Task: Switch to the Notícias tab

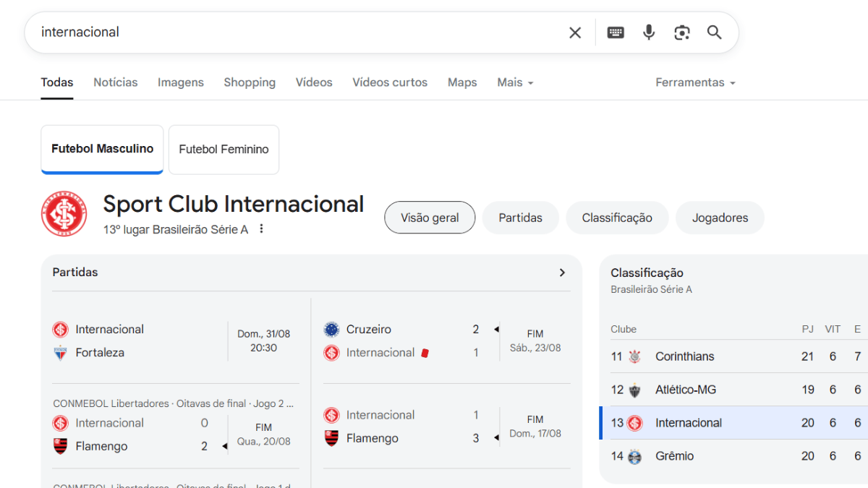Action: pyautogui.click(x=115, y=82)
